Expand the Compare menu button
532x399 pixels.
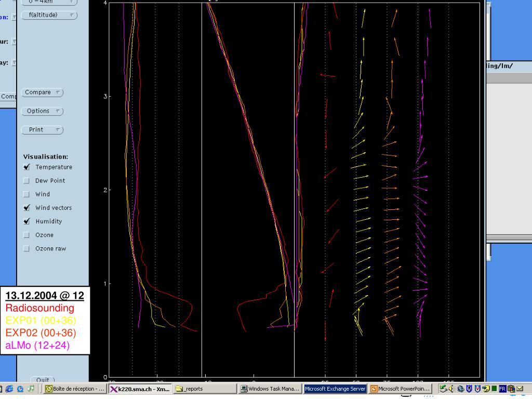click(42, 92)
